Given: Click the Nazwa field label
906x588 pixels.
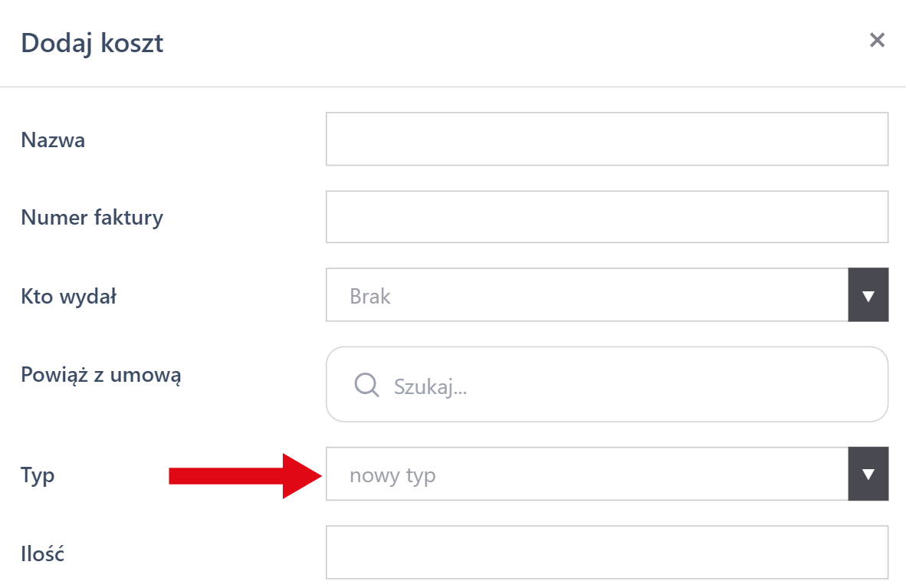Looking at the screenshot, I should (x=53, y=140).
